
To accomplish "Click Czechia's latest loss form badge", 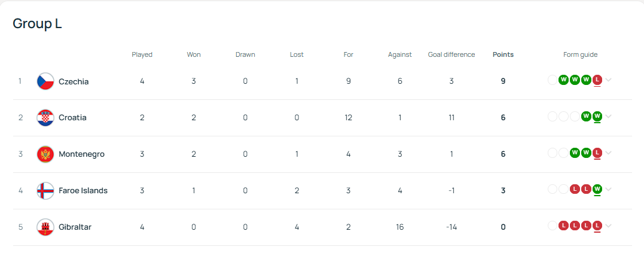I will point(597,80).
